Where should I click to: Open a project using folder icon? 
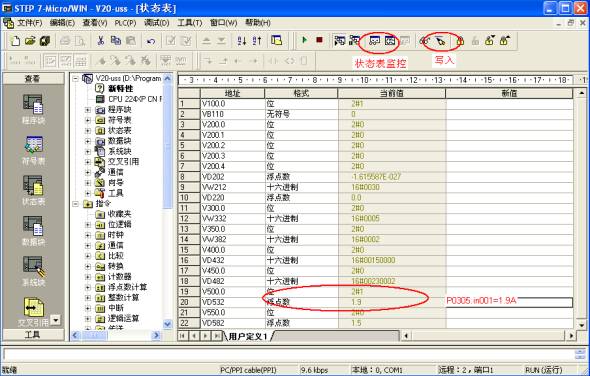pyautogui.click(x=30, y=41)
